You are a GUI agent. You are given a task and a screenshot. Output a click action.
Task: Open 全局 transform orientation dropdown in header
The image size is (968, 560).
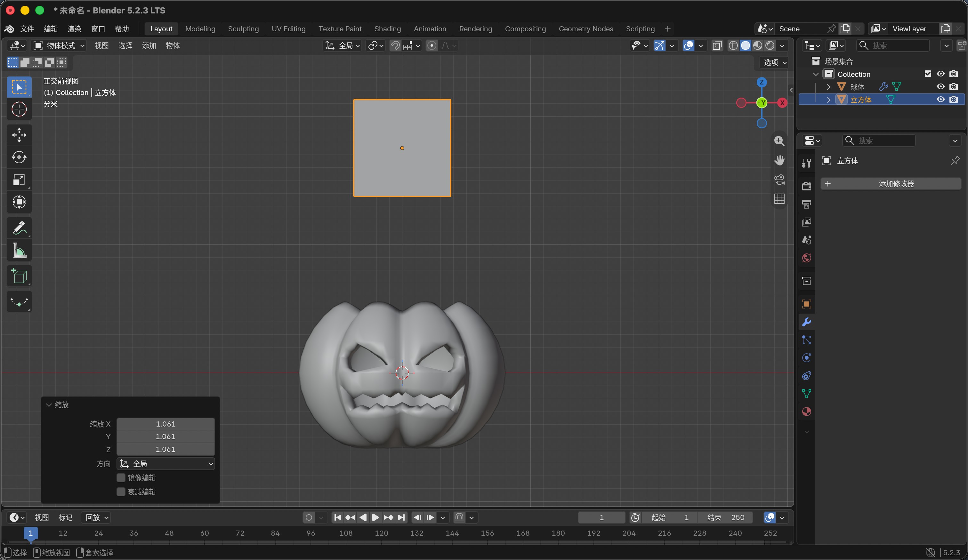tap(342, 46)
